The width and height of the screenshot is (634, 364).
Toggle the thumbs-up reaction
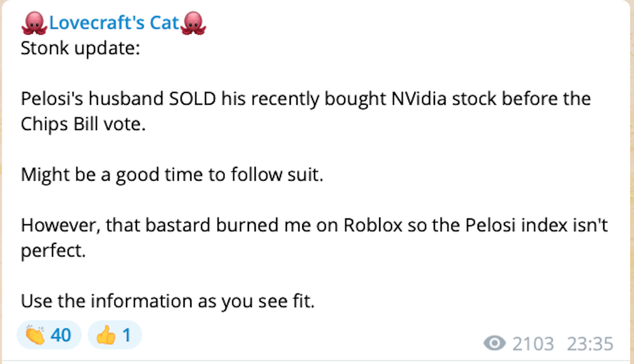[x=115, y=335]
